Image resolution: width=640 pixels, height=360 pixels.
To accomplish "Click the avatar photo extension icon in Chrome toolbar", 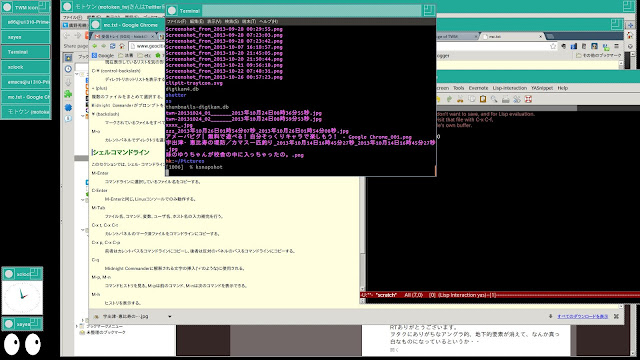I will pyautogui.click(x=594, y=46).
